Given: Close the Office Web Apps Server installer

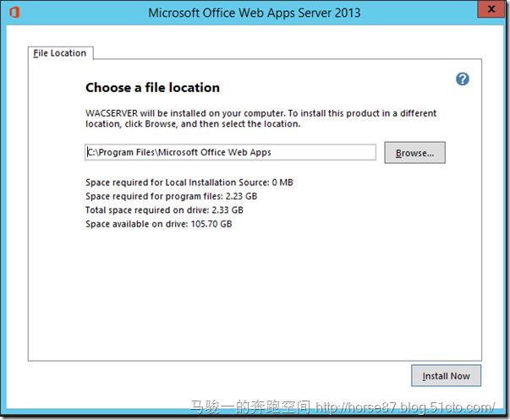Looking at the screenshot, I should pos(491,9).
